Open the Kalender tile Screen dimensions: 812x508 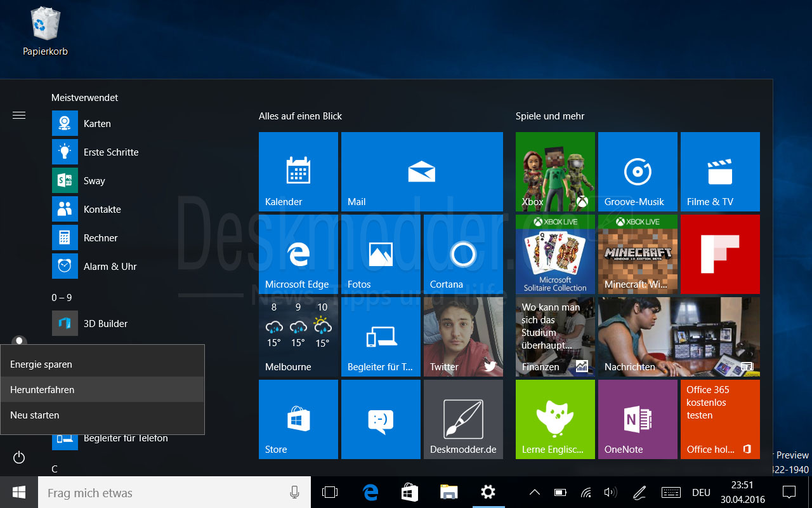298,171
